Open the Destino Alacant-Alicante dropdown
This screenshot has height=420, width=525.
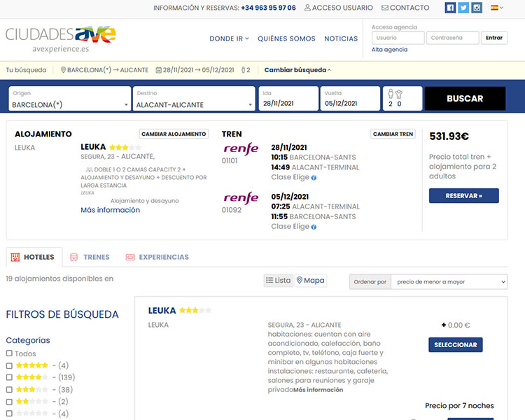pyautogui.click(x=194, y=99)
